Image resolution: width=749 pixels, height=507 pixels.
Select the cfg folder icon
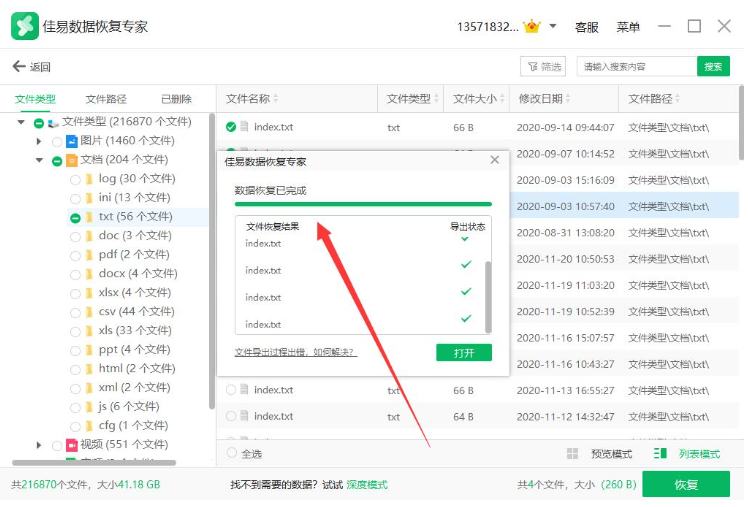coord(89,426)
